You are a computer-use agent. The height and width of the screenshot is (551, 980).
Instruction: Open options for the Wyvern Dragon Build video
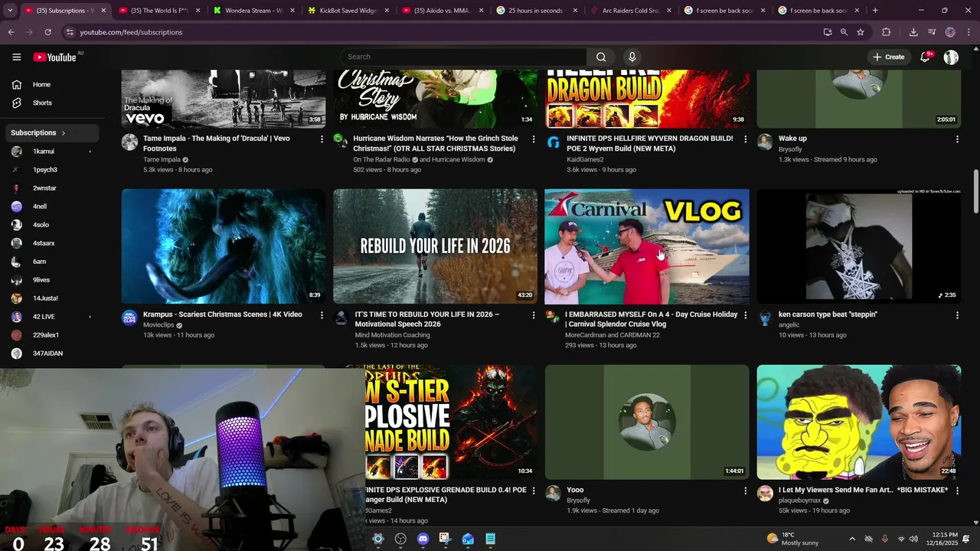tap(745, 139)
